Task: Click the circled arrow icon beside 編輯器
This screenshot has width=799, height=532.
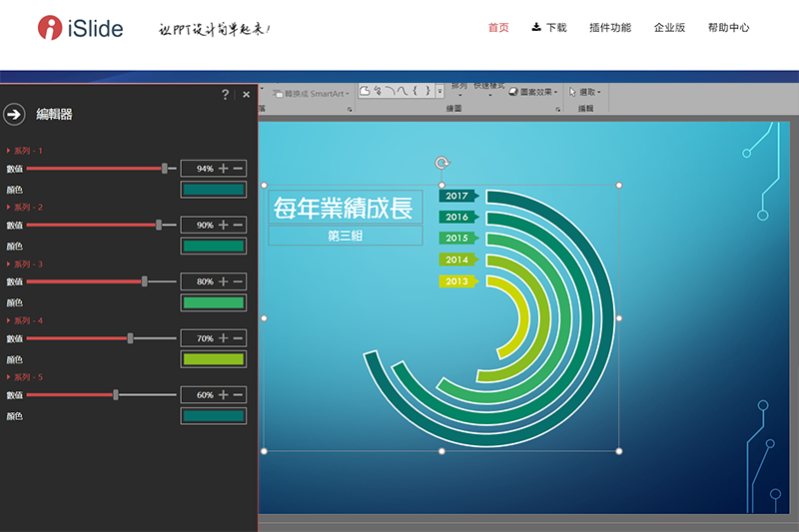Action: (14, 114)
